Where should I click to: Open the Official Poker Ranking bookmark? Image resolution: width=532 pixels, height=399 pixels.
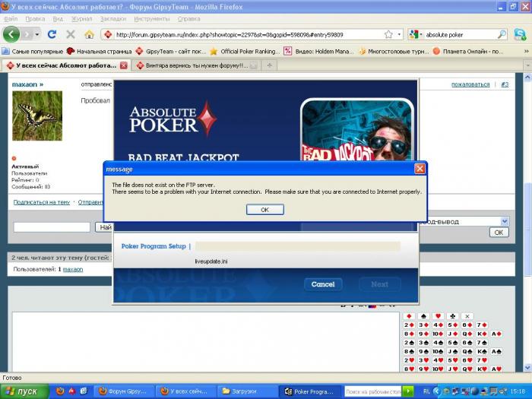[x=244, y=51]
